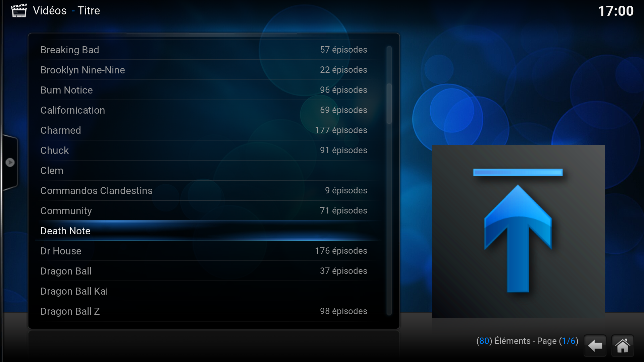The height and width of the screenshot is (362, 644).
Task: Click the home icon button
Action: pos(623,346)
